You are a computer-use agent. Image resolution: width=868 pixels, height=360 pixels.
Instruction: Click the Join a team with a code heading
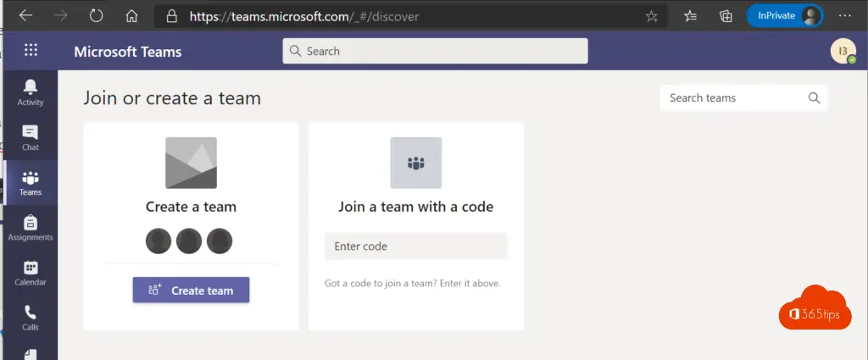pyautogui.click(x=415, y=207)
